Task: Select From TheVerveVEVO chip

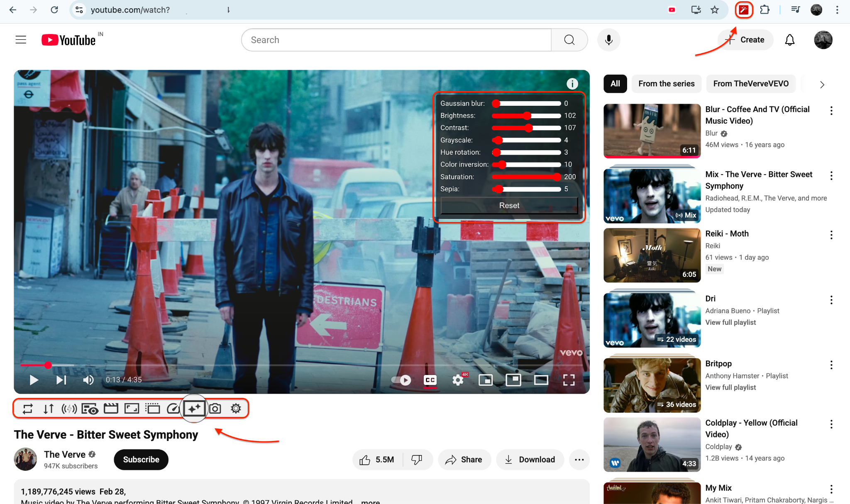Action: point(751,84)
